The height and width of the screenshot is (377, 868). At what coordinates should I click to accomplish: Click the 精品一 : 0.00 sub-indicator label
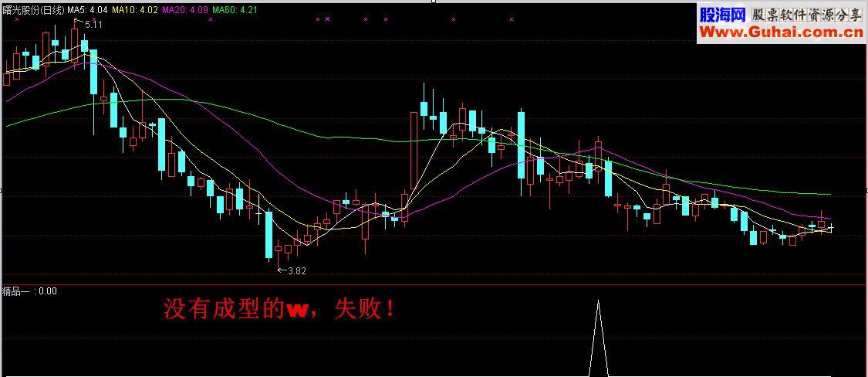coord(30,291)
